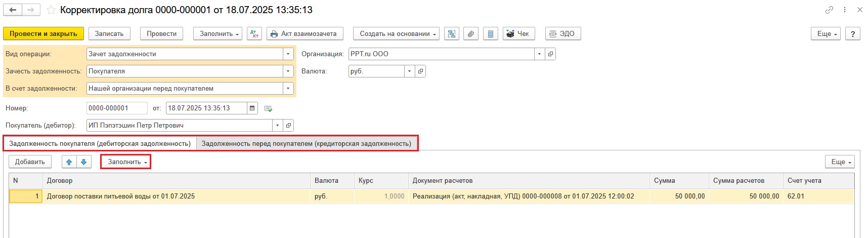Image resolution: width=868 pixels, height=238 pixels.
Task: Click the Номер input field
Action: click(x=116, y=108)
